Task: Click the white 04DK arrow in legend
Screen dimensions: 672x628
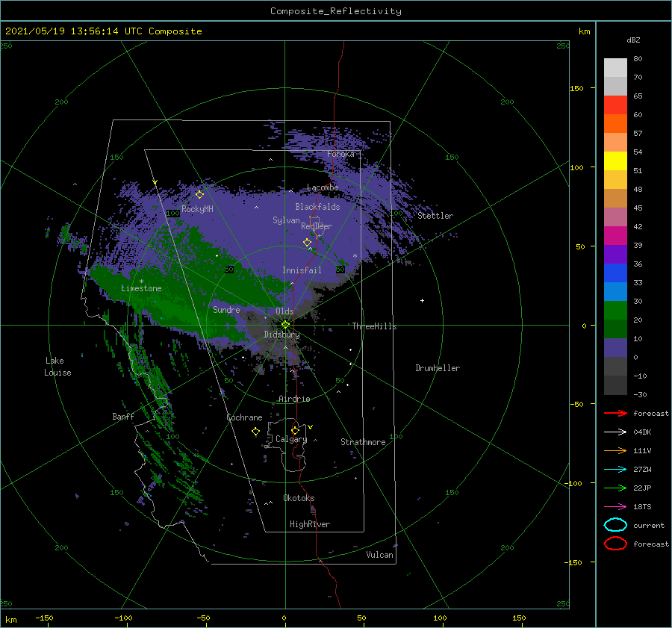Action: [x=615, y=432]
